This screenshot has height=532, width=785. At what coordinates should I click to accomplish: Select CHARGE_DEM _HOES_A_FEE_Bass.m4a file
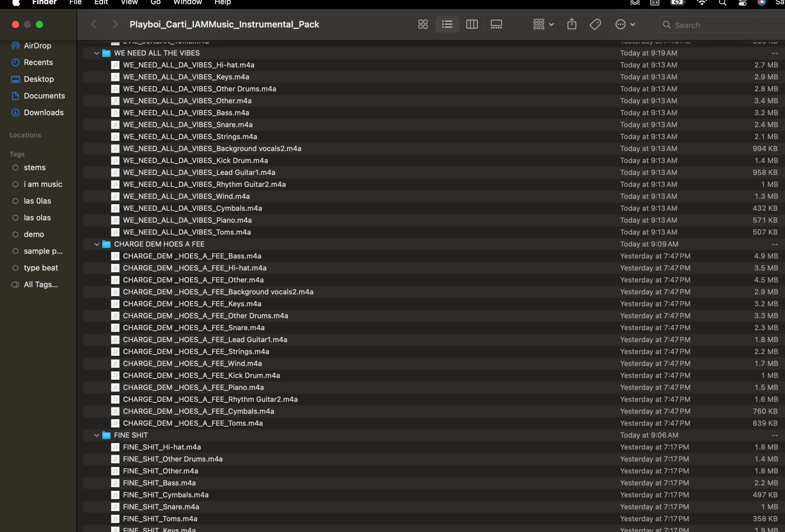click(433, 256)
